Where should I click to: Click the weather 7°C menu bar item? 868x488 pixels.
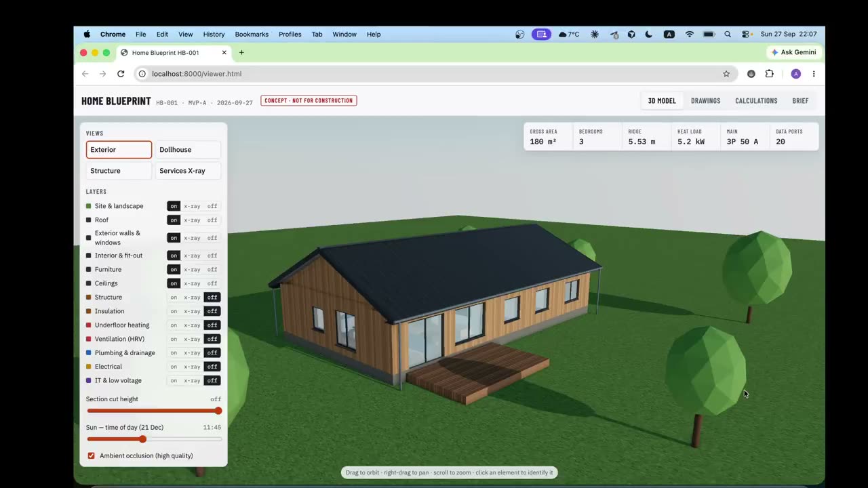click(x=569, y=34)
